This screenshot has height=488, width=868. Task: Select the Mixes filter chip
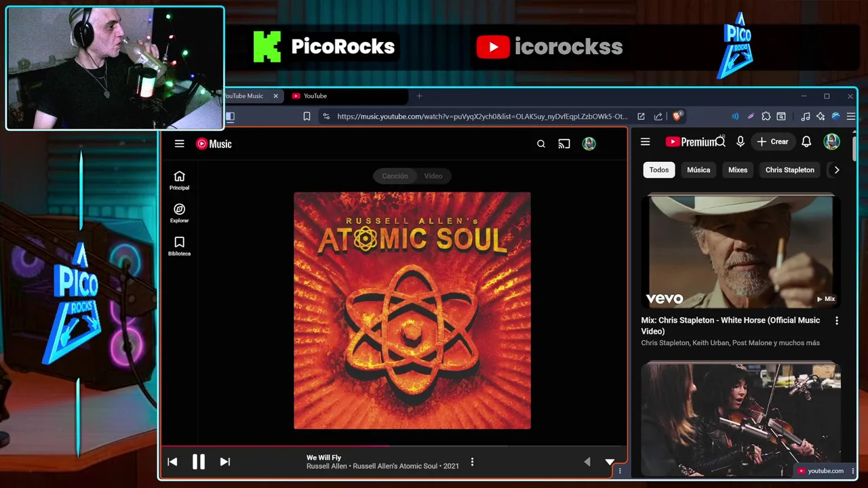738,170
